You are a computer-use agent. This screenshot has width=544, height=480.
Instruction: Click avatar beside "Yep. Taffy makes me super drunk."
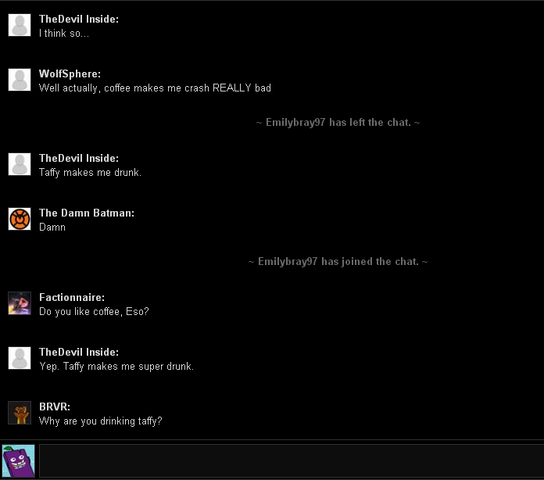tap(19, 358)
